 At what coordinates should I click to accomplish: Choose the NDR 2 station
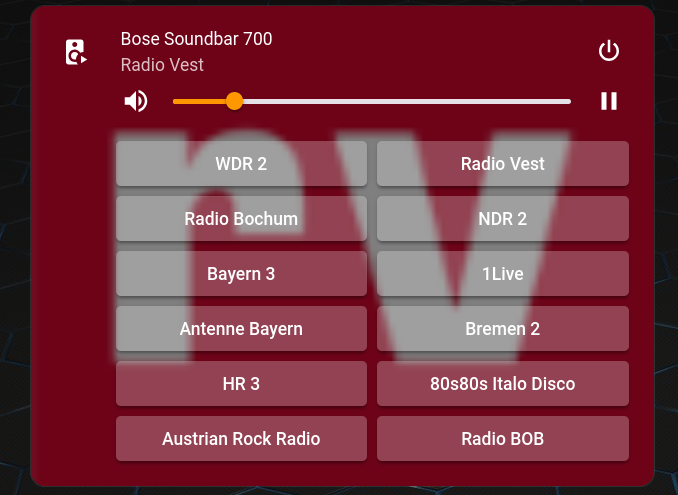(503, 218)
